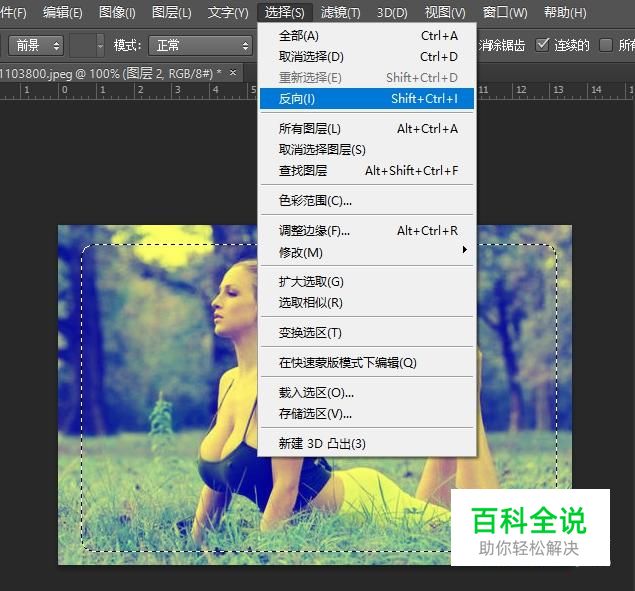Open the 编辑(E) menu
Viewport: 635px width, 591px height.
point(63,13)
